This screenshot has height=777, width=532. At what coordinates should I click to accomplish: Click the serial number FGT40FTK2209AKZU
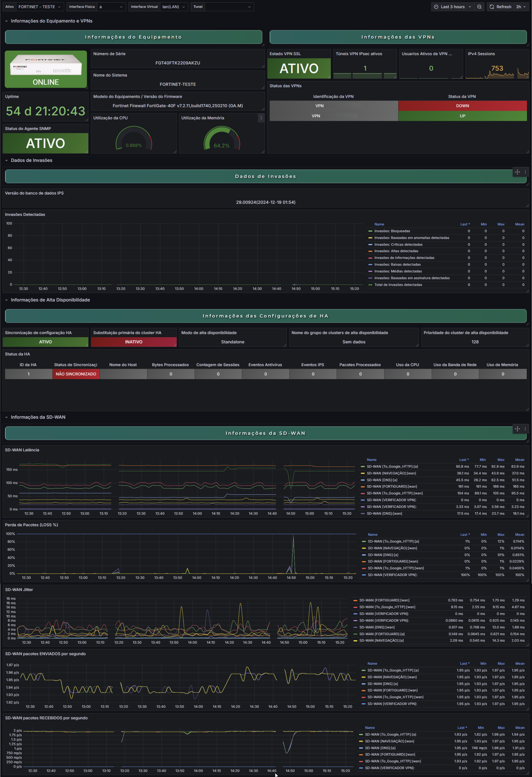tap(178, 63)
